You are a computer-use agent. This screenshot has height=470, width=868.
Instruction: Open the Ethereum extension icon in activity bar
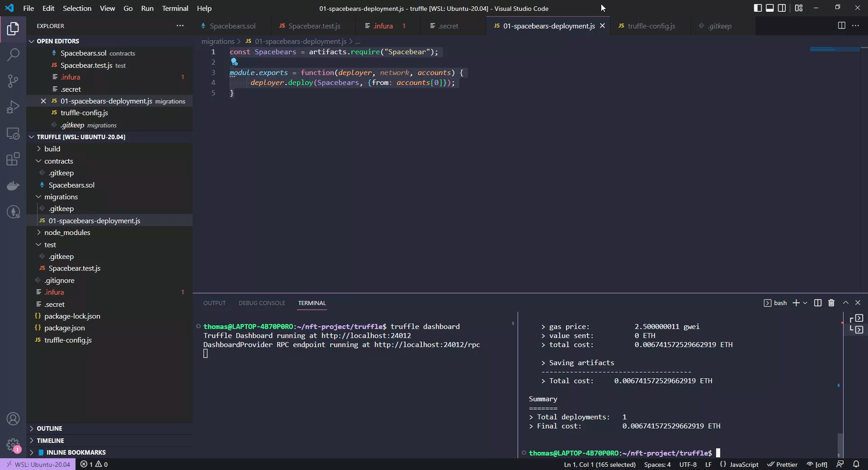click(13, 211)
